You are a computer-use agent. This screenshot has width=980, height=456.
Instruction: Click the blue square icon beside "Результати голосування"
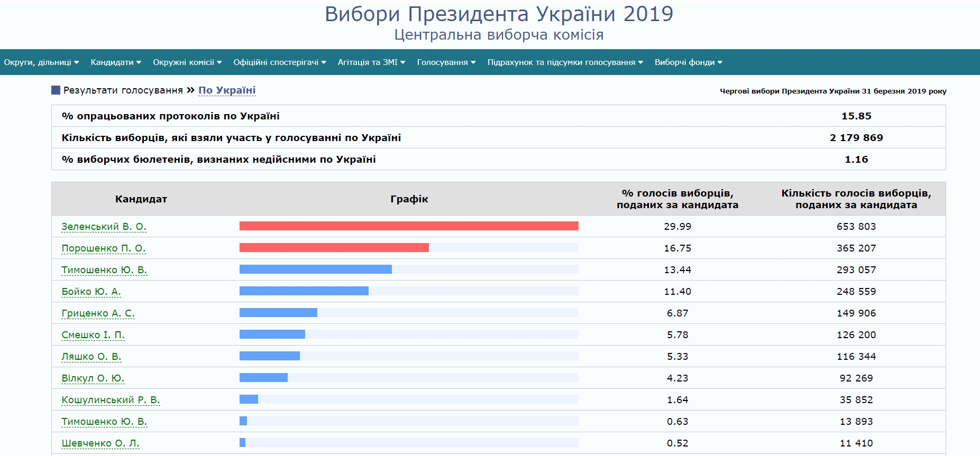pyautogui.click(x=56, y=90)
